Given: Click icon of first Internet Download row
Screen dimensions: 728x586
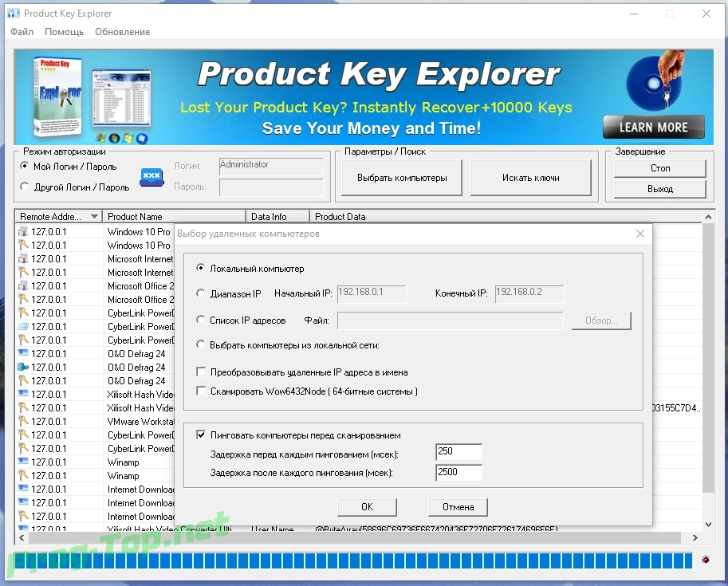Looking at the screenshot, I should (x=23, y=489).
